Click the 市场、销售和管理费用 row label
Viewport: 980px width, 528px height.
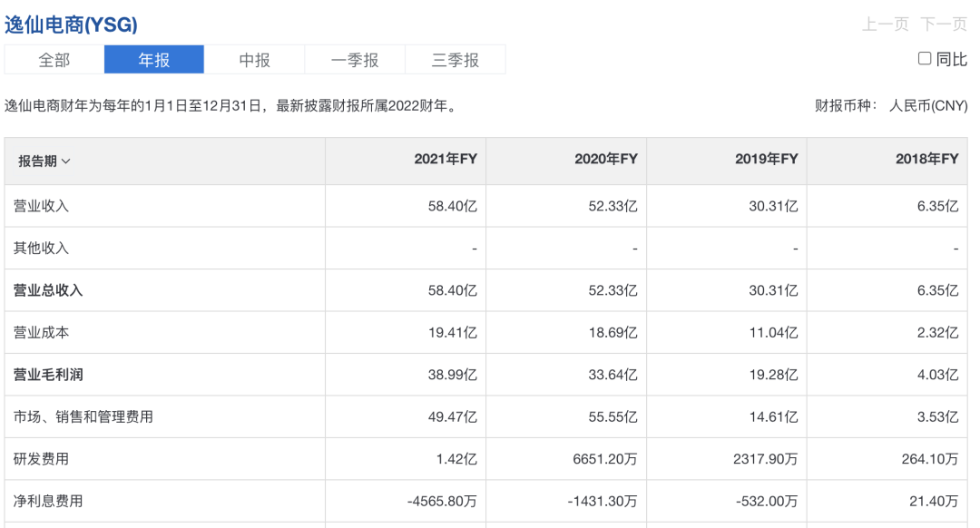tap(83, 416)
